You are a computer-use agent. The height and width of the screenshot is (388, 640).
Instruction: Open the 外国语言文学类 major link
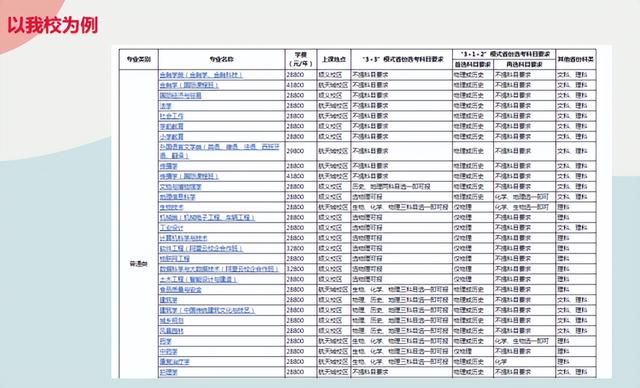tap(220, 151)
